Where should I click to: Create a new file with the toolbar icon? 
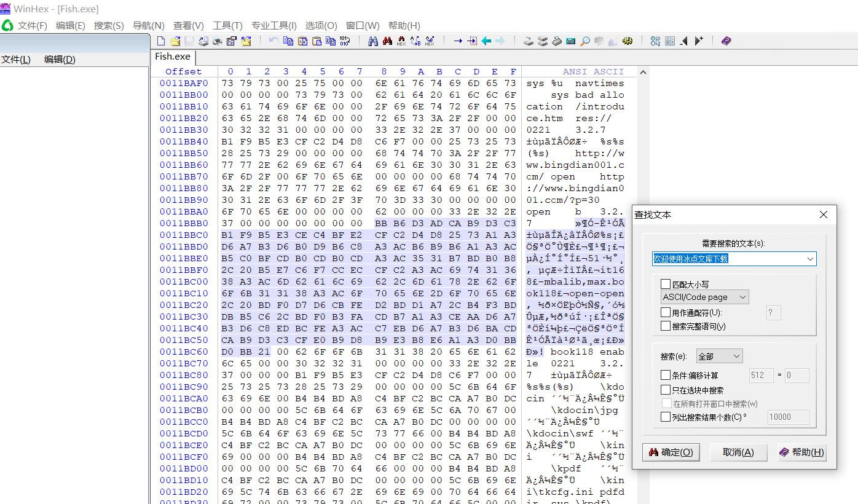(x=160, y=41)
